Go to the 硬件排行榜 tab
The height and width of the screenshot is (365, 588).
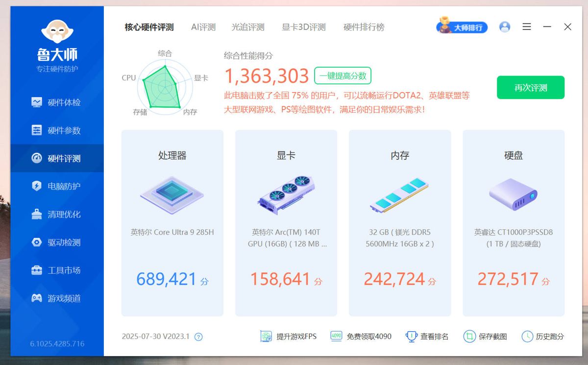(x=364, y=27)
